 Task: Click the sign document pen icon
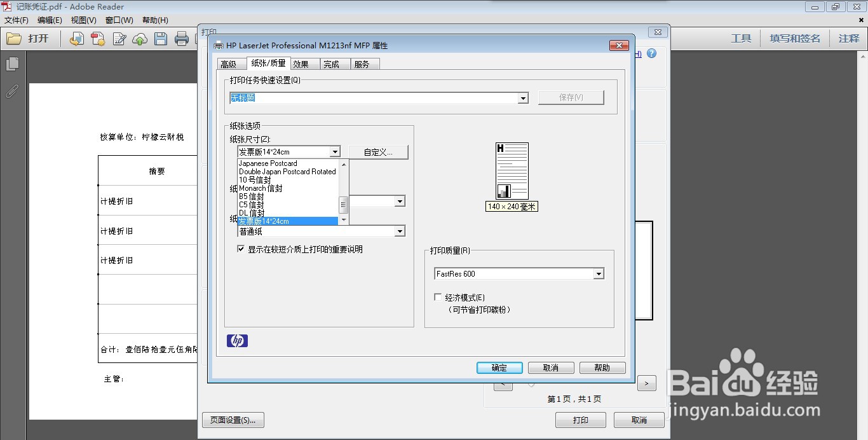119,39
